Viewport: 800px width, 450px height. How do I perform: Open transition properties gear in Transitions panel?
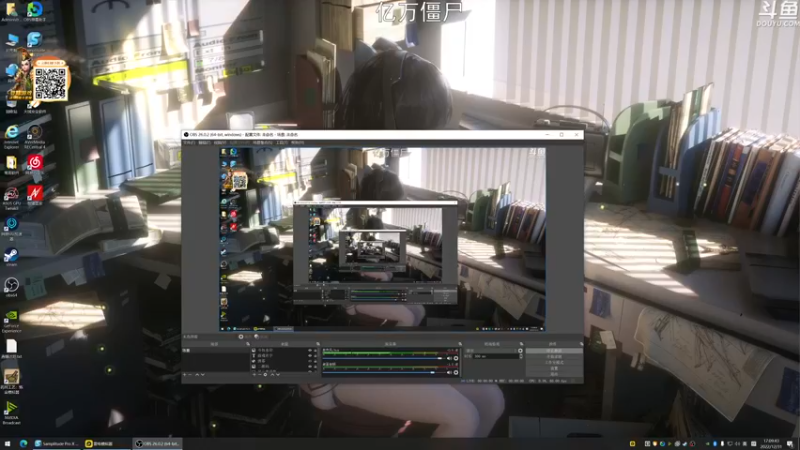point(520,351)
